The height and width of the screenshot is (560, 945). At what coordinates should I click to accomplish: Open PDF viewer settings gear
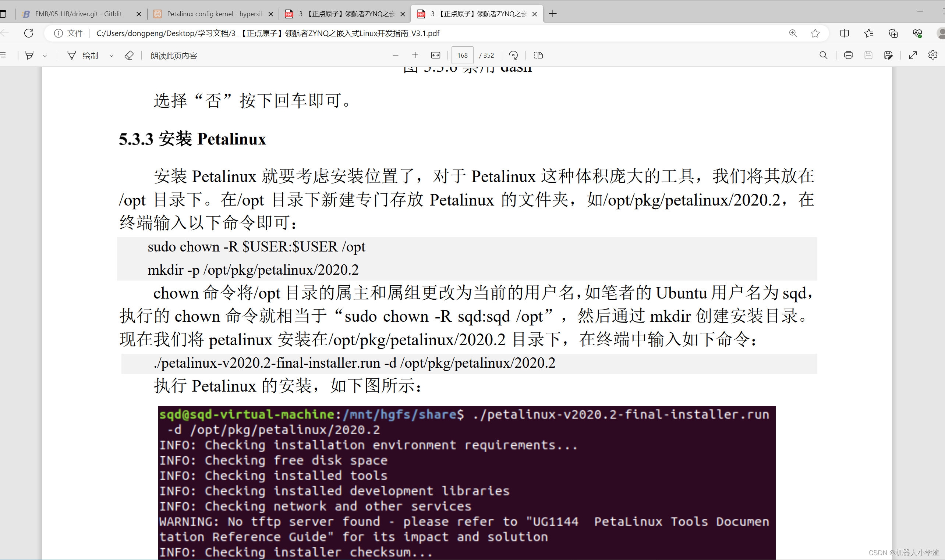tap(932, 56)
